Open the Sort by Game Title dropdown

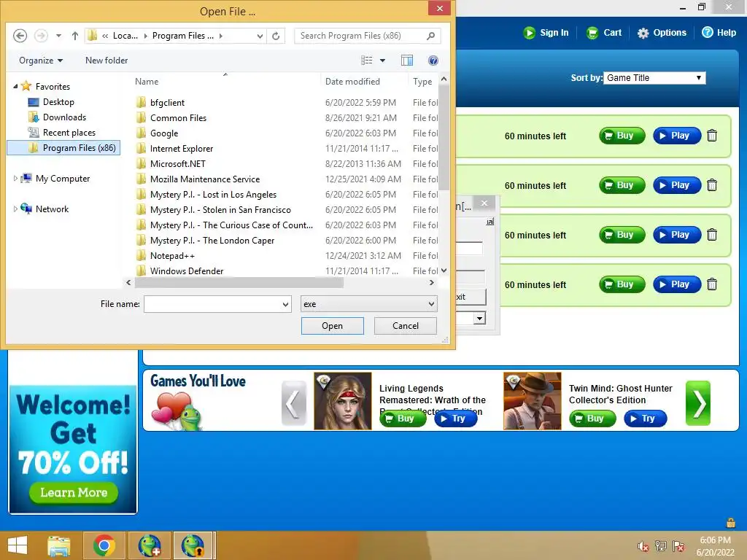pyautogui.click(x=654, y=78)
